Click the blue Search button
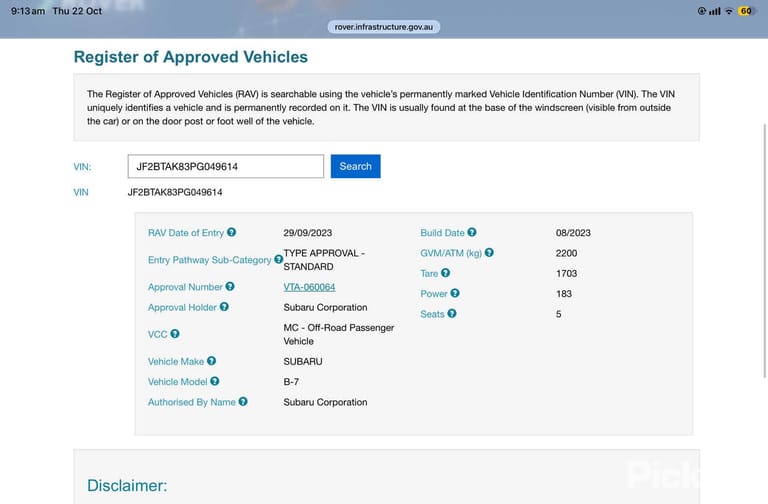 click(356, 167)
